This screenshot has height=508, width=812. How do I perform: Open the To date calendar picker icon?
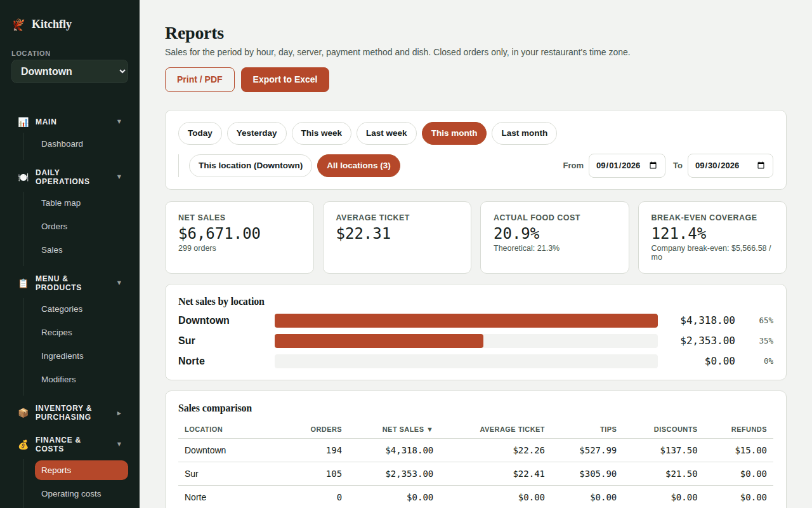[761, 165]
